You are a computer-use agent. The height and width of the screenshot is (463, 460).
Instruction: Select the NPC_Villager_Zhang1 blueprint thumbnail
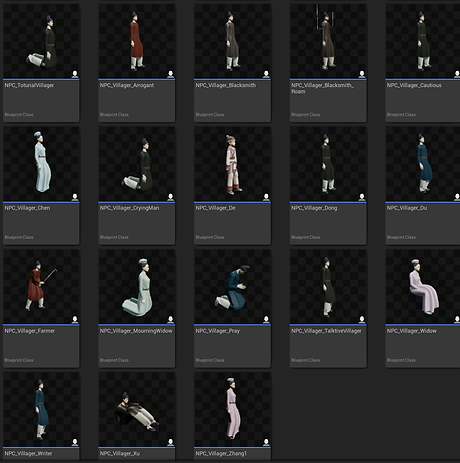click(232, 409)
